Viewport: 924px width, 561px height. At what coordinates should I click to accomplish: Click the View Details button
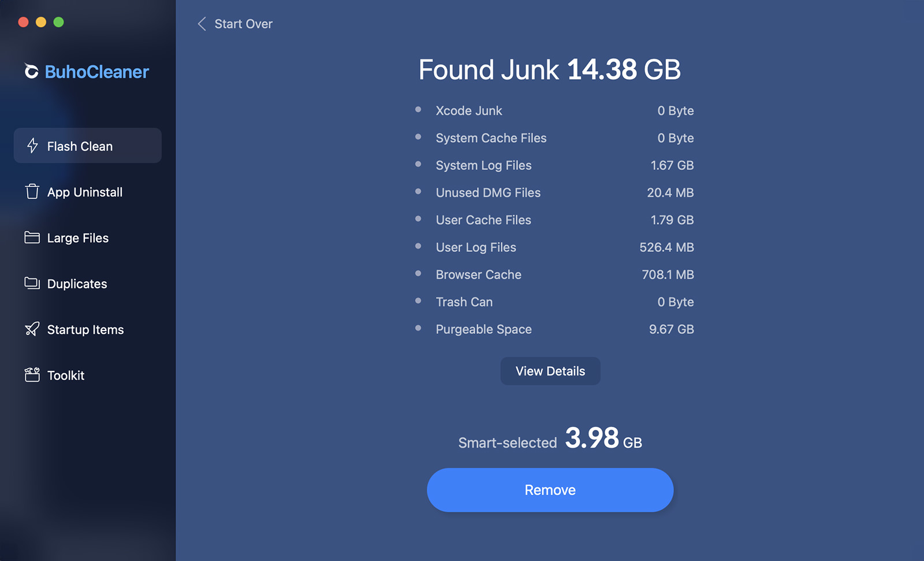(550, 371)
